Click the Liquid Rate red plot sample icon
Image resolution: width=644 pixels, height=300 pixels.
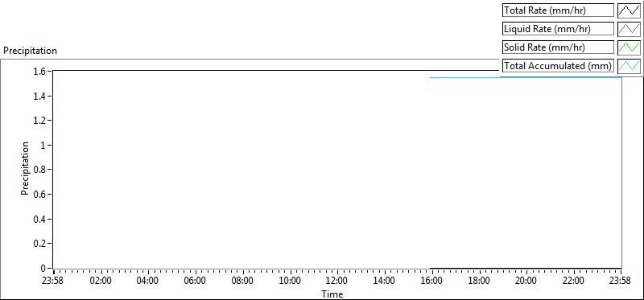(630, 29)
